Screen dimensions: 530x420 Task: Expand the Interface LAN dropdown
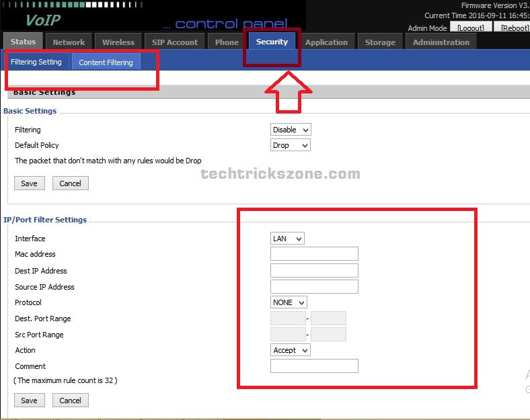click(x=287, y=239)
